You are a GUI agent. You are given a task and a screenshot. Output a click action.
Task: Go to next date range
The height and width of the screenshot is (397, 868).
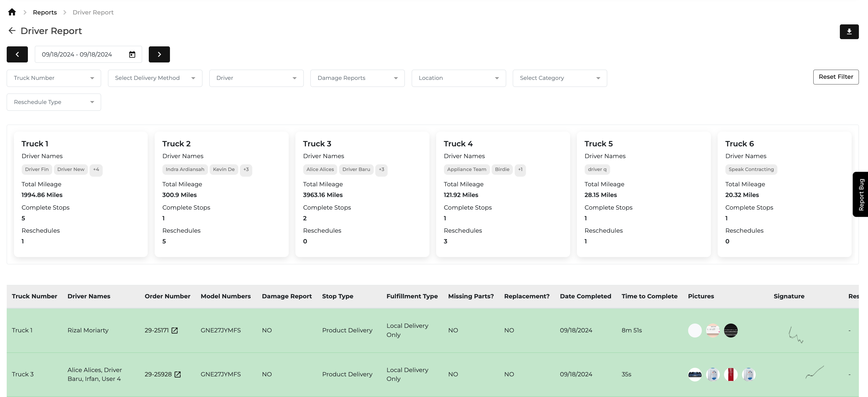click(x=159, y=55)
